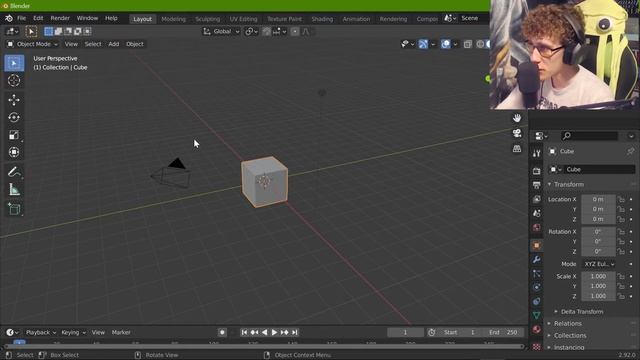Select the Rotate tool
Viewport: 640px width, 360px height.
[14, 118]
